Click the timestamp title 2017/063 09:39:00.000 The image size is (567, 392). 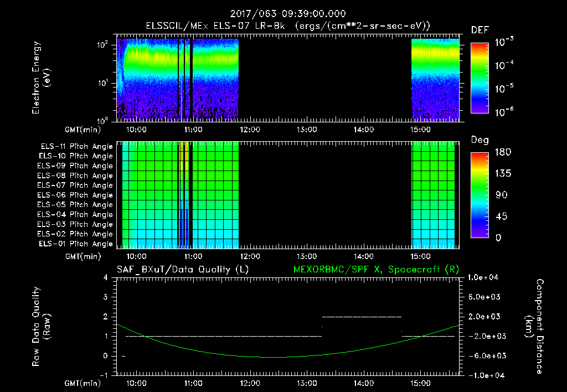pyautogui.click(x=288, y=14)
